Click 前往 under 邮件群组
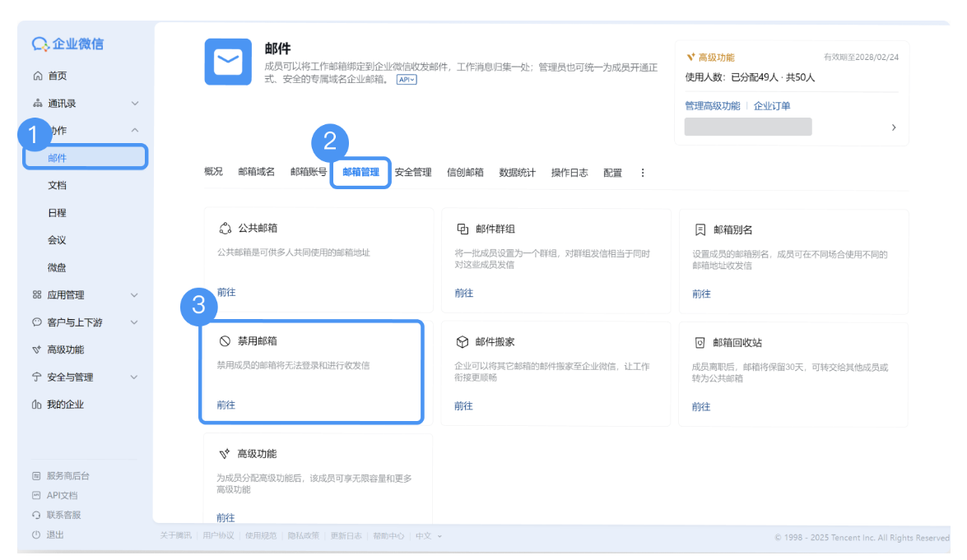The height and width of the screenshot is (560, 967). [x=464, y=293]
